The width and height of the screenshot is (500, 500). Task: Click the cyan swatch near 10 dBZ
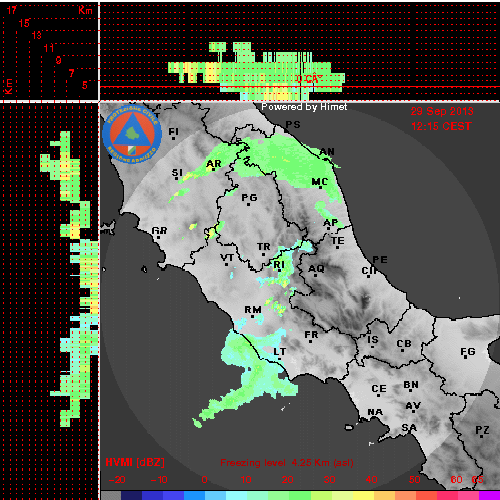pos(237,495)
